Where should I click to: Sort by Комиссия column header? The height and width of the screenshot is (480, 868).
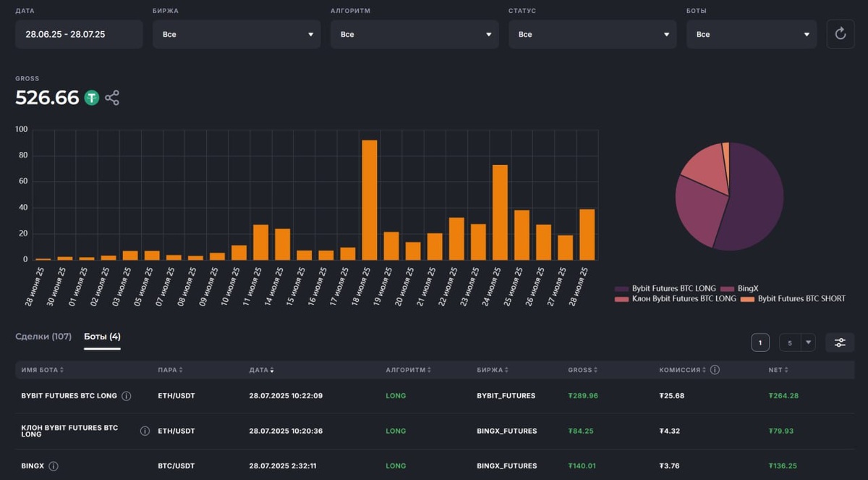point(682,370)
